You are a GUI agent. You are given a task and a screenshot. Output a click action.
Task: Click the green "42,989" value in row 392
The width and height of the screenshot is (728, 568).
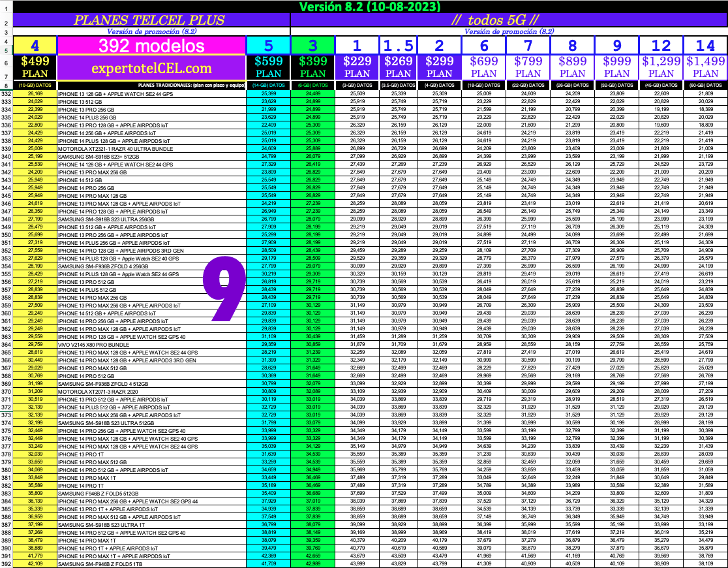[x=313, y=564]
